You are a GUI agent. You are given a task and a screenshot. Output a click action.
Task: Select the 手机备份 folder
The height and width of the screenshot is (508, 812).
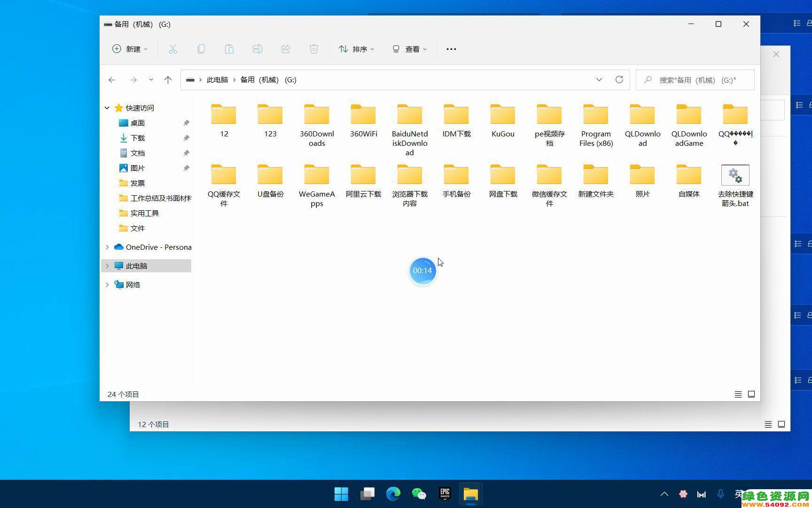point(456,181)
